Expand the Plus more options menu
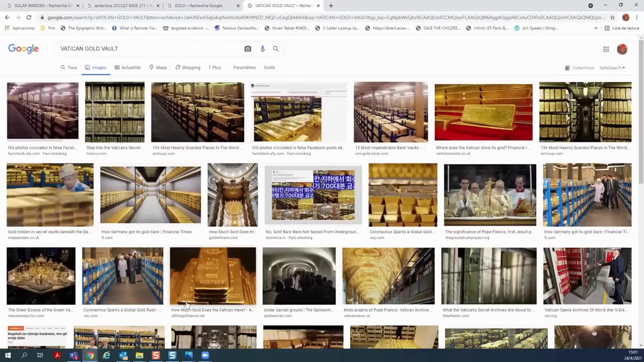Viewport: 644px width, 362px height. 214,67
